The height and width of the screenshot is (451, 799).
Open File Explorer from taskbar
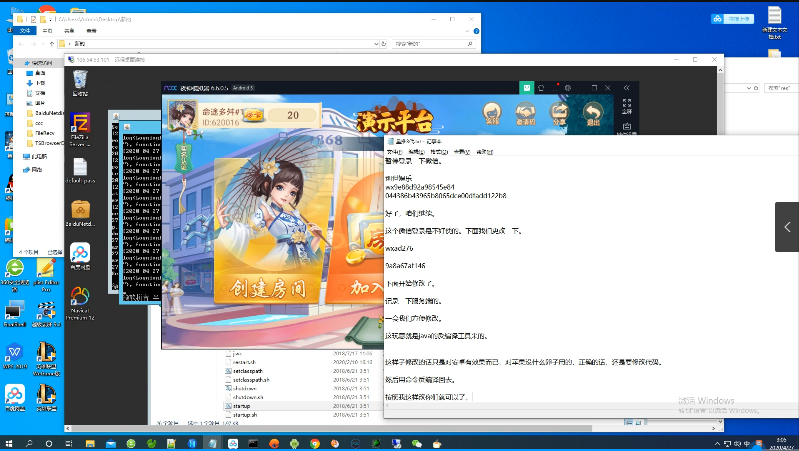coord(90,443)
